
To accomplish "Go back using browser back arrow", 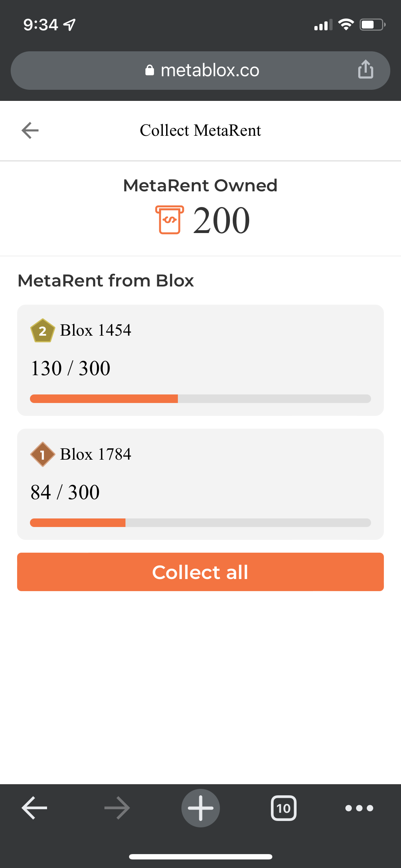I will (x=34, y=808).
